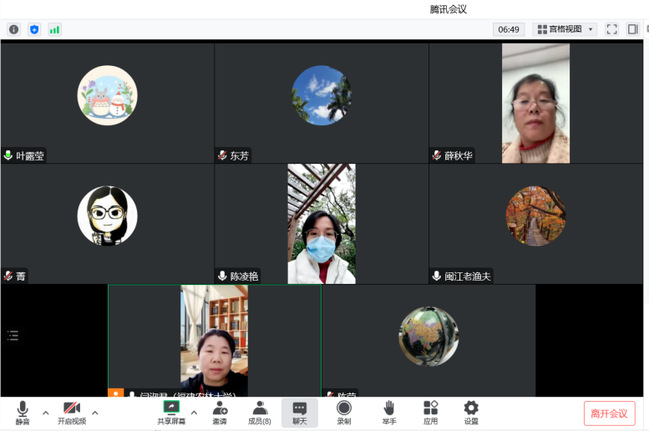This screenshot has height=431, width=649.
Task: Toggle the side panel icon at top right
Action: point(633,30)
